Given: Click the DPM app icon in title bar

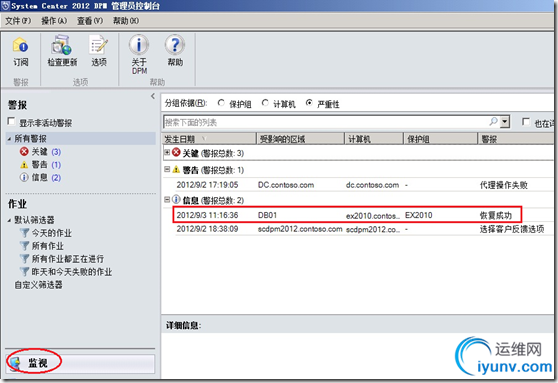Looking at the screenshot, I should 5,6.
